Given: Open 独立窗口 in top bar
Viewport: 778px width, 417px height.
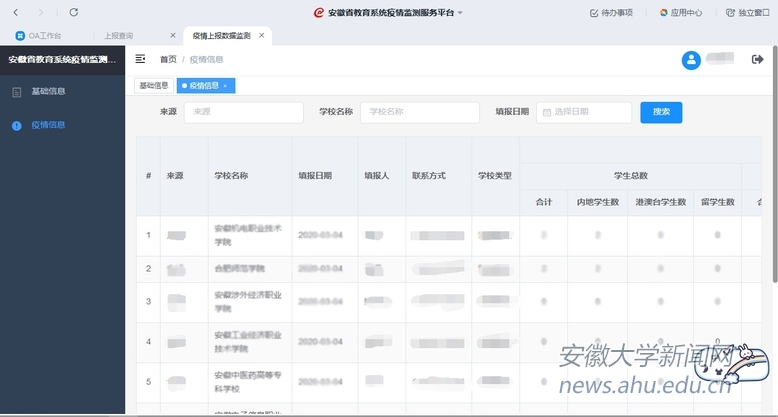Looking at the screenshot, I should point(748,13).
